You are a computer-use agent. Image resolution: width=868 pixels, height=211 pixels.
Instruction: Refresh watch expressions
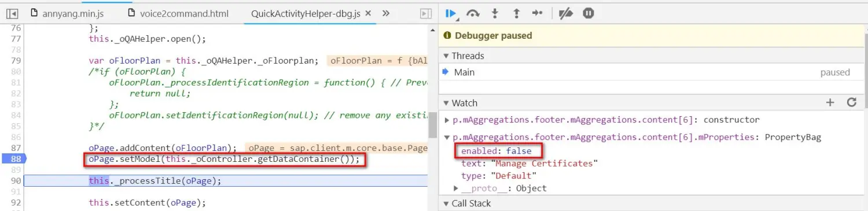(x=851, y=102)
